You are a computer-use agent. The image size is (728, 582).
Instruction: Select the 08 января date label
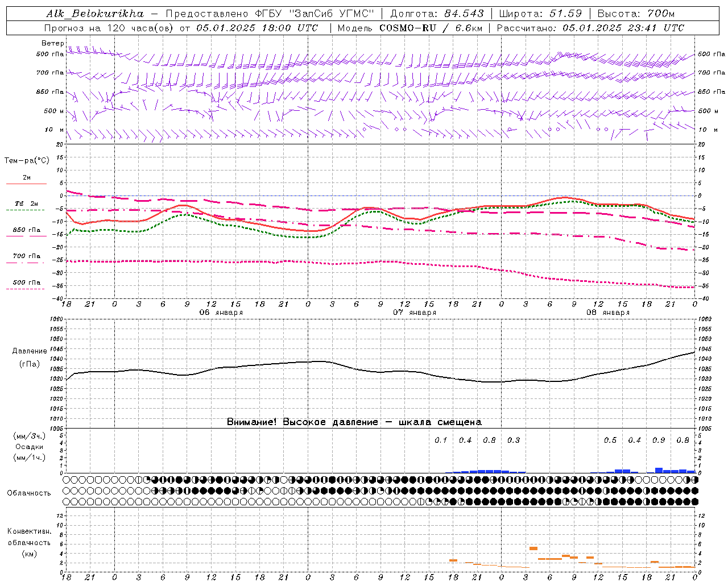(608, 313)
